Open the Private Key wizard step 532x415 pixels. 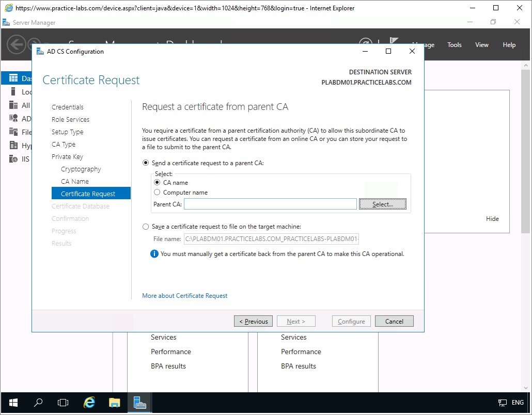coord(67,156)
